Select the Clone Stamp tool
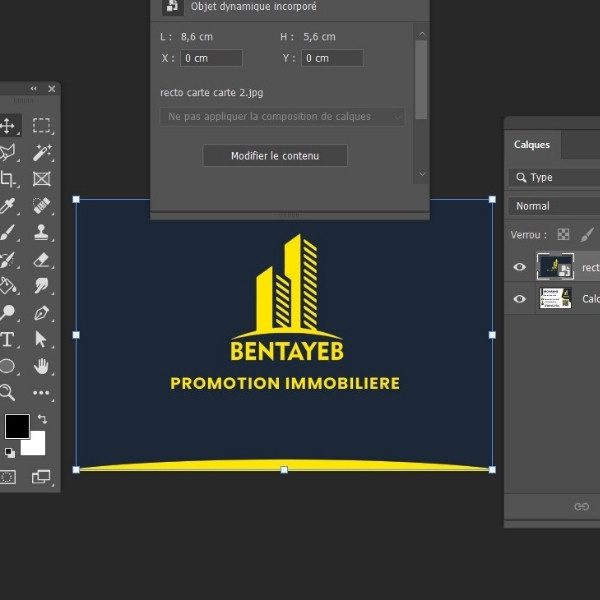The height and width of the screenshot is (600, 600). coord(41,233)
